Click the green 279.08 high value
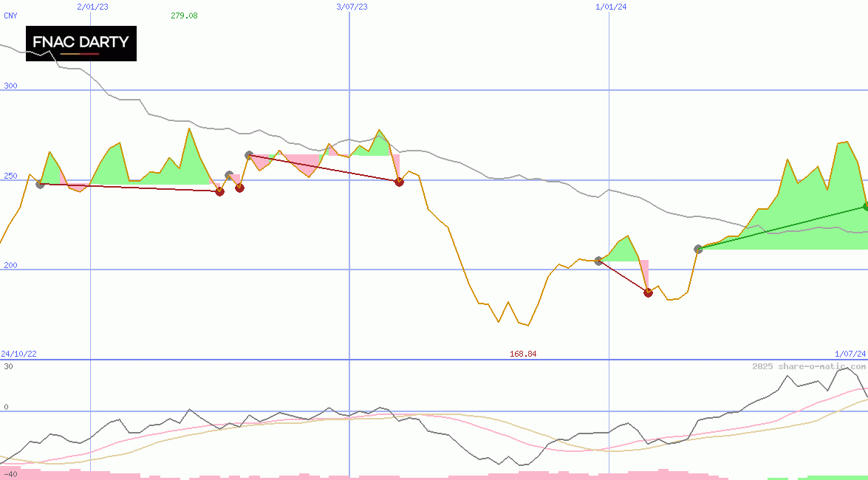The image size is (868, 480). pyautogui.click(x=184, y=16)
